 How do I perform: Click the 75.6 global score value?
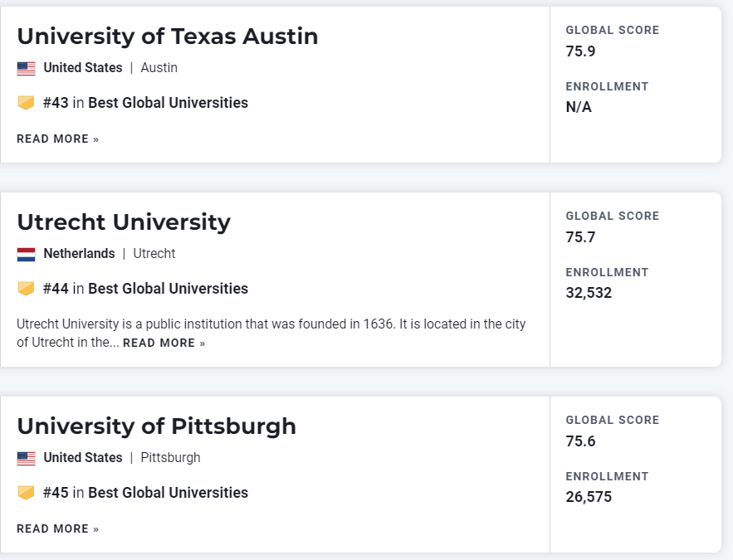580,441
